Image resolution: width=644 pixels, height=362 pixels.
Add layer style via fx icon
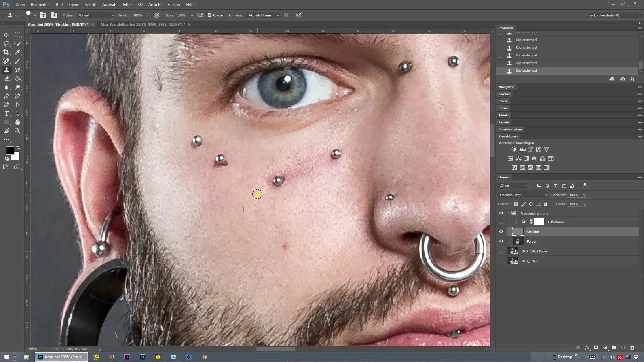(x=587, y=348)
